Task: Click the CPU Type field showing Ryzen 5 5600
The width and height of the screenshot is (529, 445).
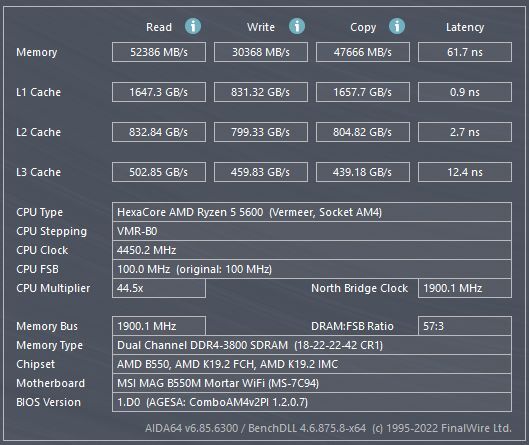Action: [x=312, y=212]
